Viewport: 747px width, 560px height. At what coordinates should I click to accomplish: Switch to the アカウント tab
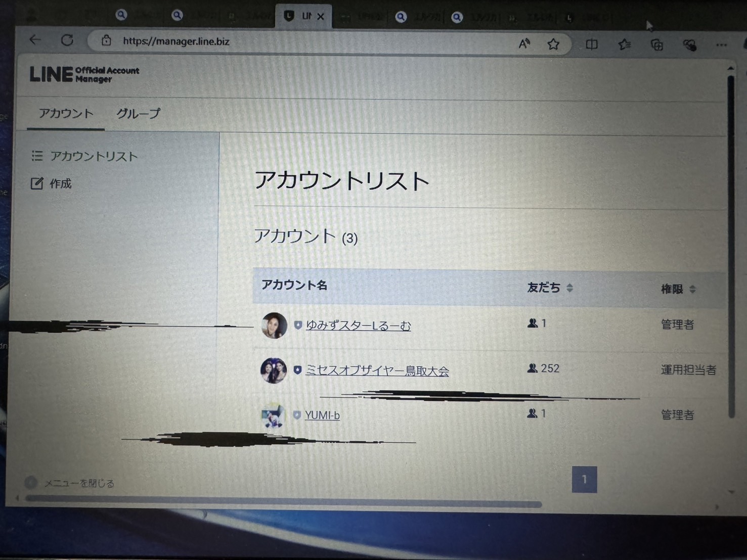point(66,113)
